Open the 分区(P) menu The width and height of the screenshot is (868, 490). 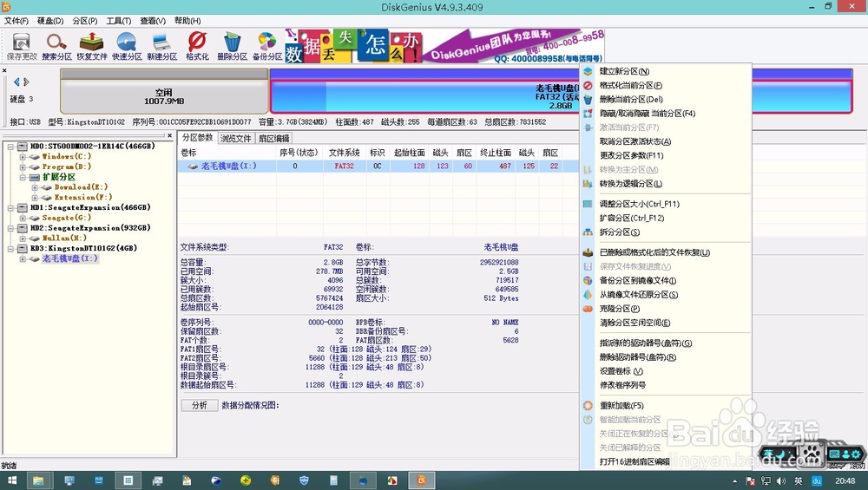pos(85,21)
